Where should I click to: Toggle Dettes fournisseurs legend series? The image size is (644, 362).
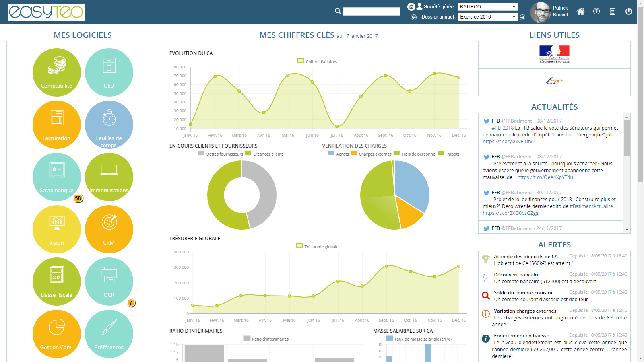tap(221, 154)
